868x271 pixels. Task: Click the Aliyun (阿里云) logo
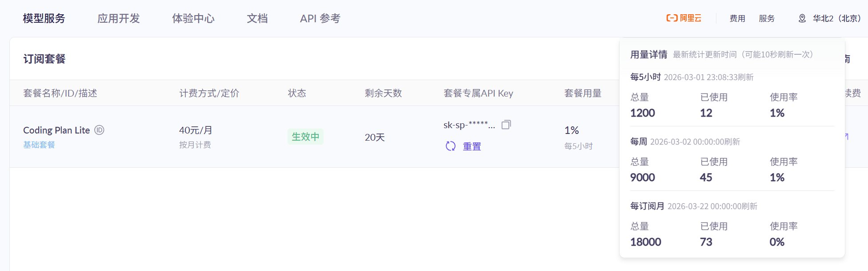coord(684,18)
